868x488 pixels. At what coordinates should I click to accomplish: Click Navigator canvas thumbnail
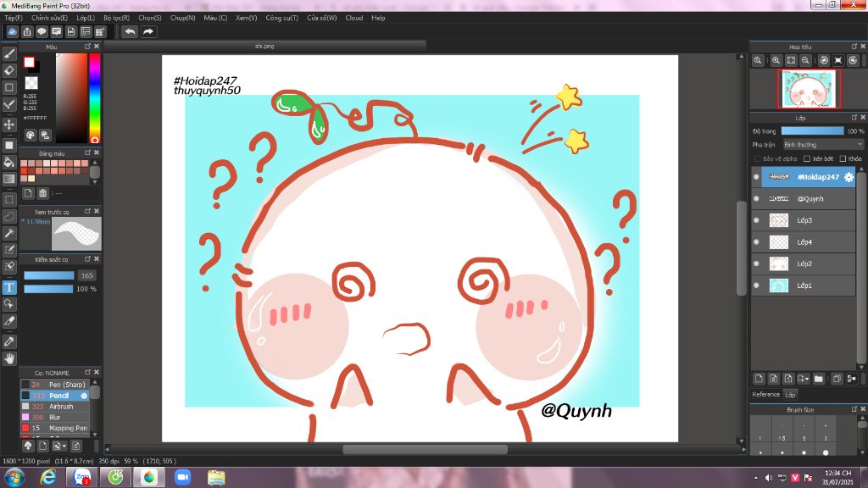(809, 89)
